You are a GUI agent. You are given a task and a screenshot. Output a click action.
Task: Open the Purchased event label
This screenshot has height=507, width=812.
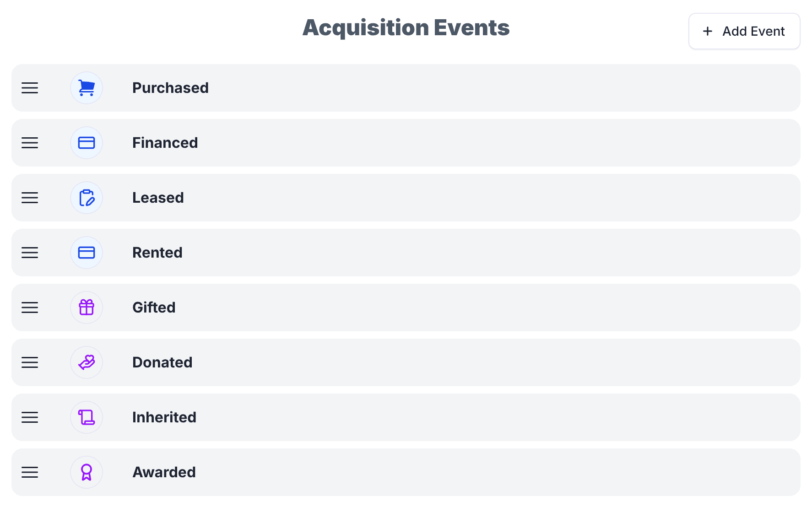pyautogui.click(x=170, y=88)
